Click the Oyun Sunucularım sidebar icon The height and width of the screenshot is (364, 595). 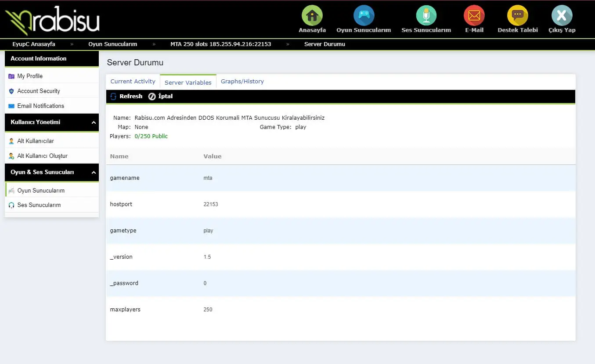pos(11,191)
